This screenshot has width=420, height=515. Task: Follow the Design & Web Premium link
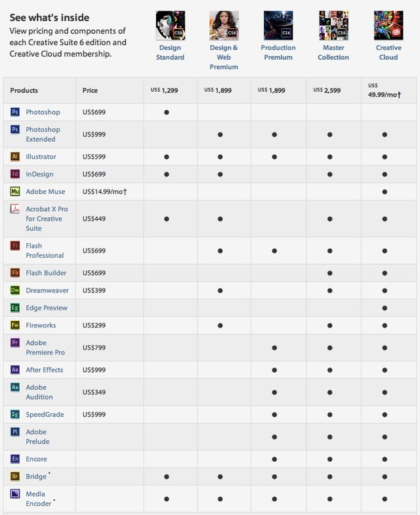coord(224,57)
